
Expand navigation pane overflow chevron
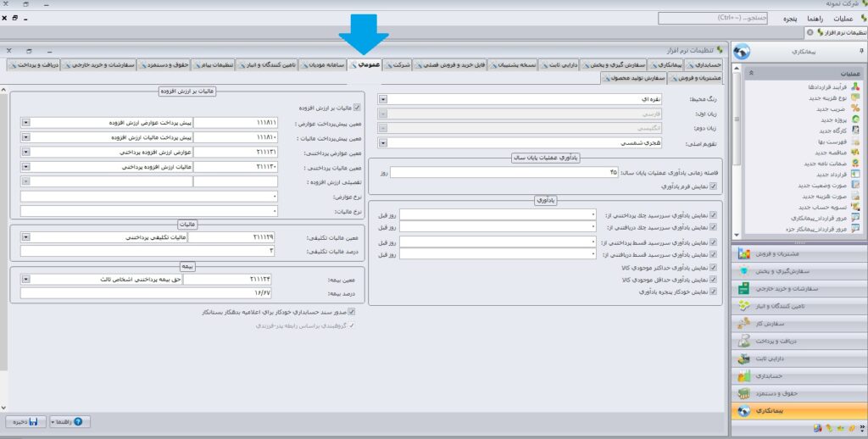point(862,428)
